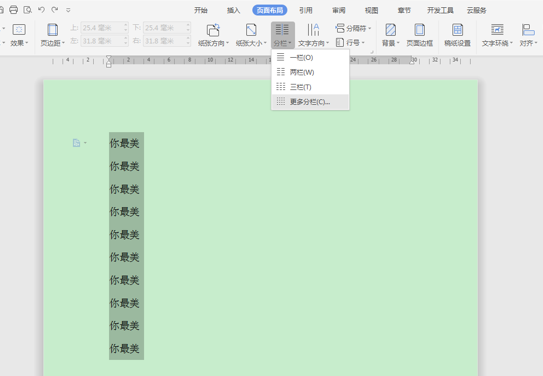This screenshot has width=543, height=376.
Task: Click the print icon in quick toolbar
Action: tap(14, 10)
